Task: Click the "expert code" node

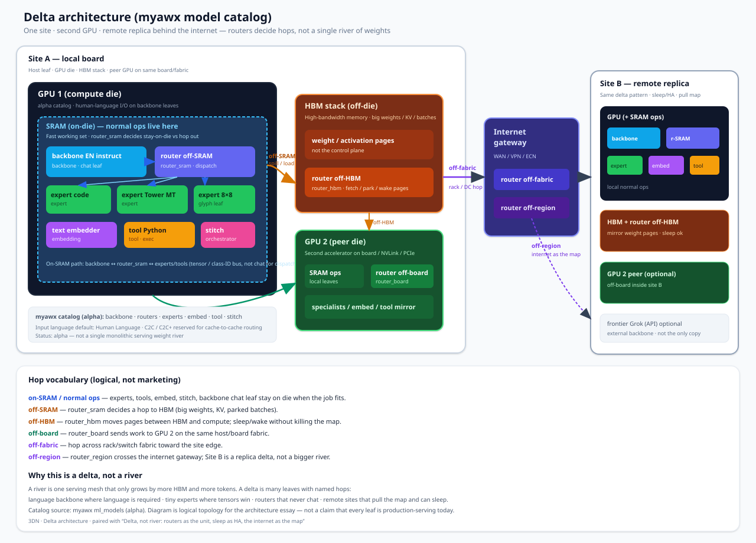Action: click(x=79, y=199)
